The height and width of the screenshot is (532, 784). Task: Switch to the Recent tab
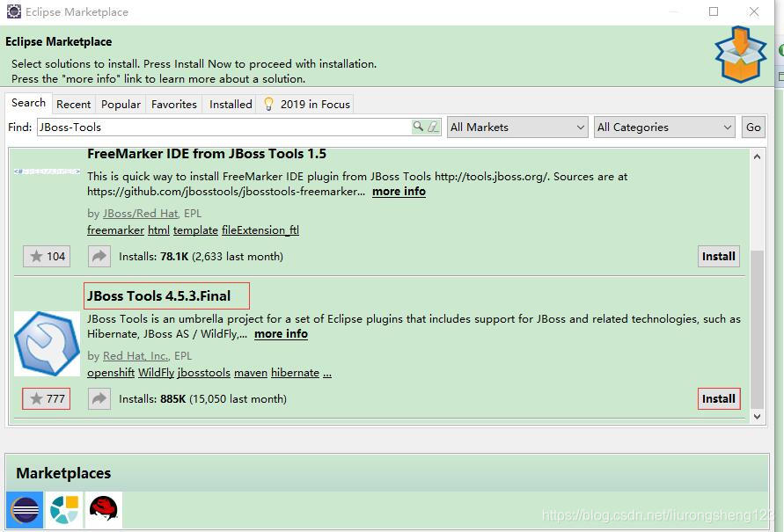(x=74, y=104)
